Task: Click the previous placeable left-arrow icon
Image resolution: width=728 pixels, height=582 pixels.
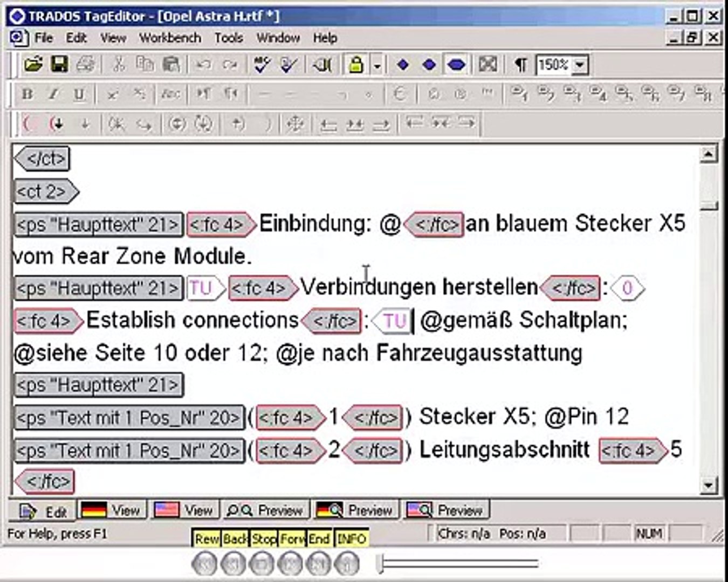Action: coord(328,125)
